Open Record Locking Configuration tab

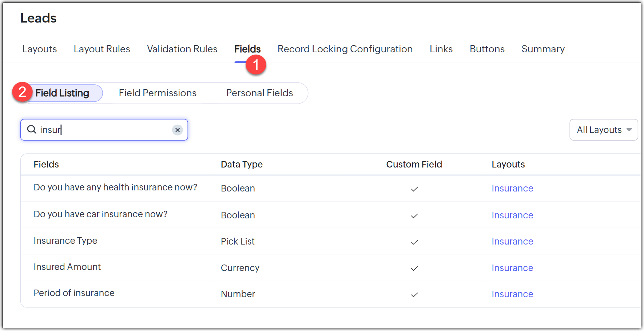click(345, 49)
